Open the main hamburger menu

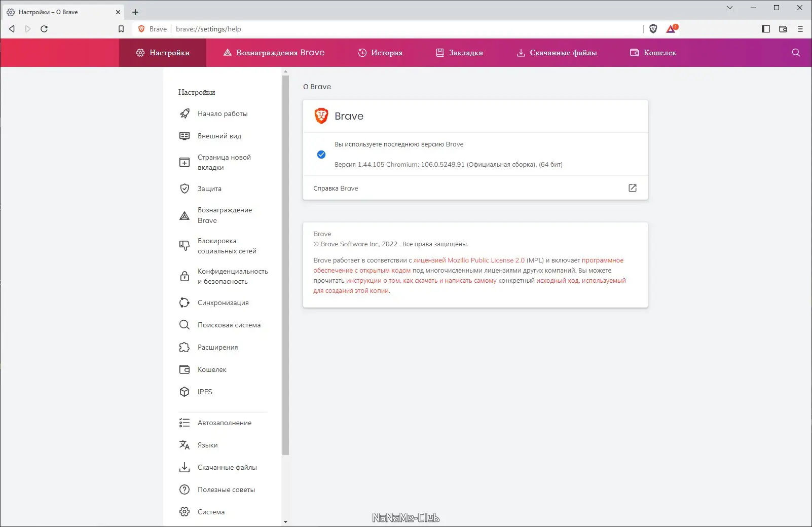(x=800, y=29)
